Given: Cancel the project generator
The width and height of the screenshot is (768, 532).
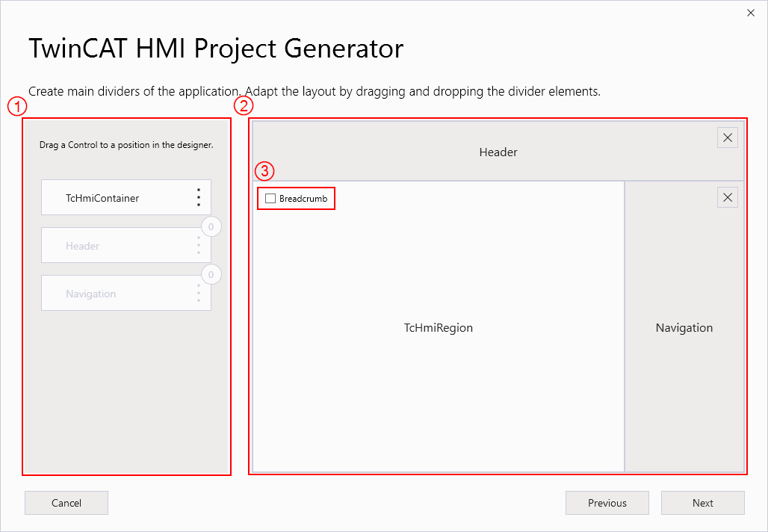Looking at the screenshot, I should point(66,503).
